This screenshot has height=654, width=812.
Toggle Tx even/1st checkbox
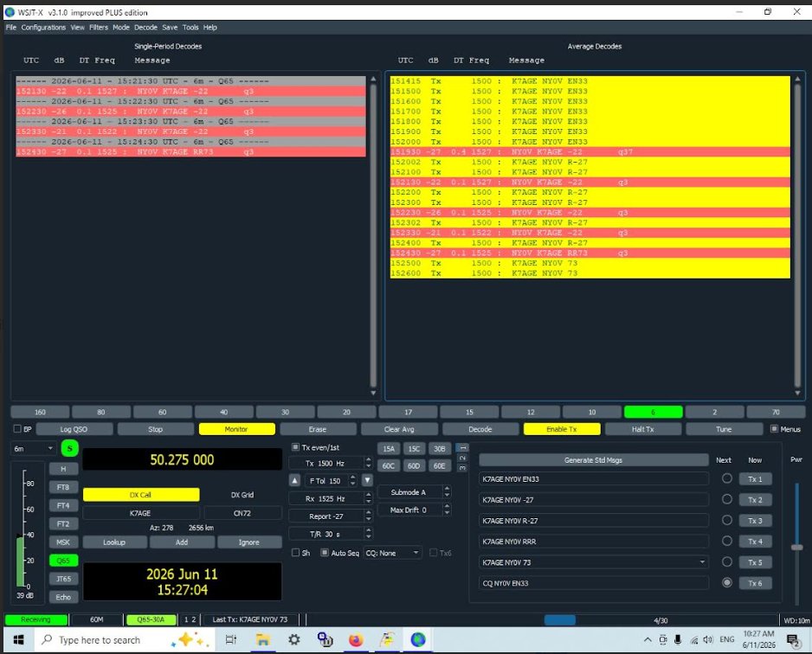pos(295,447)
